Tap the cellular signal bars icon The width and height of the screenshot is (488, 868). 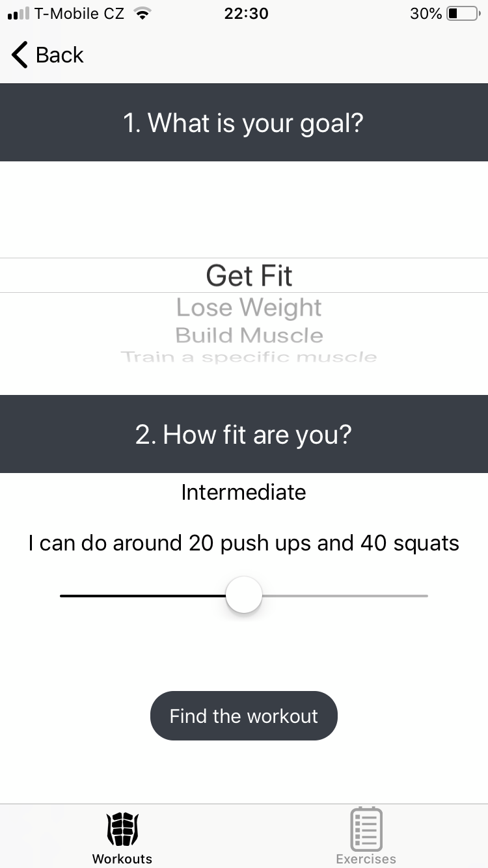click(x=19, y=14)
